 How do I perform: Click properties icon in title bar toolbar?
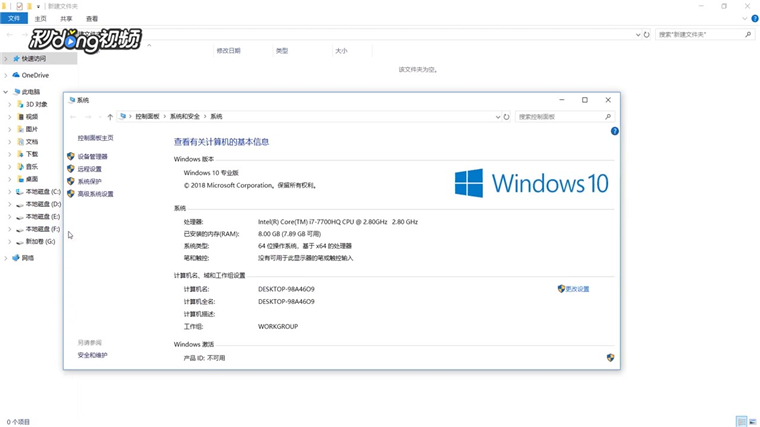(x=19, y=6)
